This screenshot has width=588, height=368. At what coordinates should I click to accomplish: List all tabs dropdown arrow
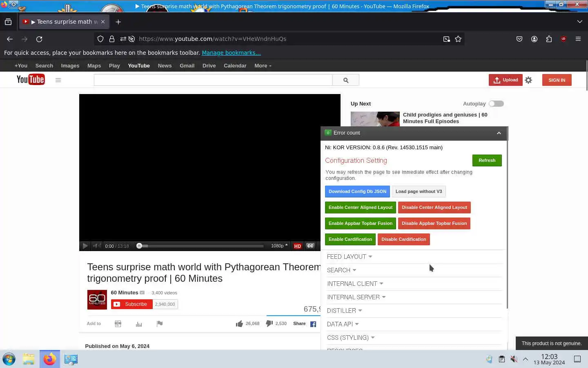(580, 22)
